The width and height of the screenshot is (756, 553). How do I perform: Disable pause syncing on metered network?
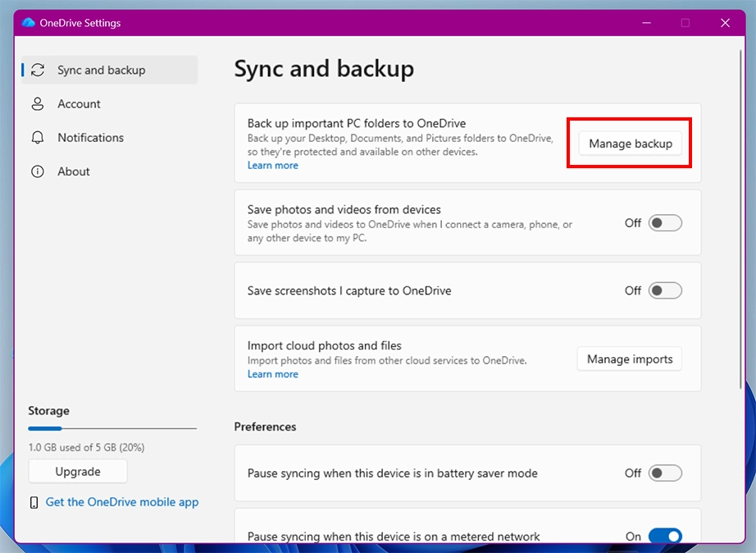(x=665, y=536)
